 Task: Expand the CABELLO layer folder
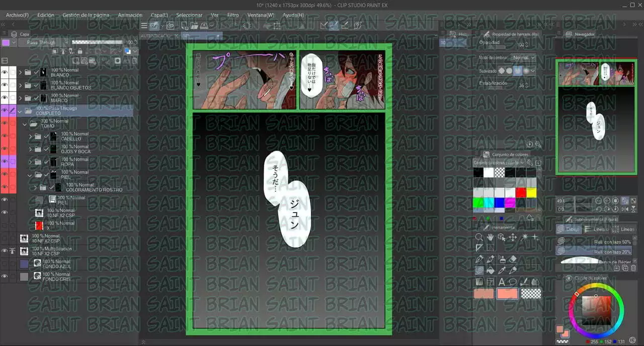(x=30, y=136)
